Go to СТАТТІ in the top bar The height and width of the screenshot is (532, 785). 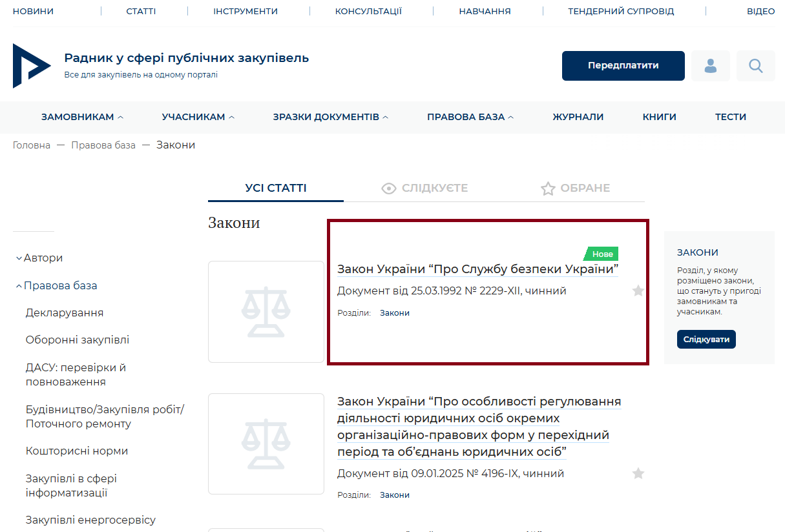point(141,11)
